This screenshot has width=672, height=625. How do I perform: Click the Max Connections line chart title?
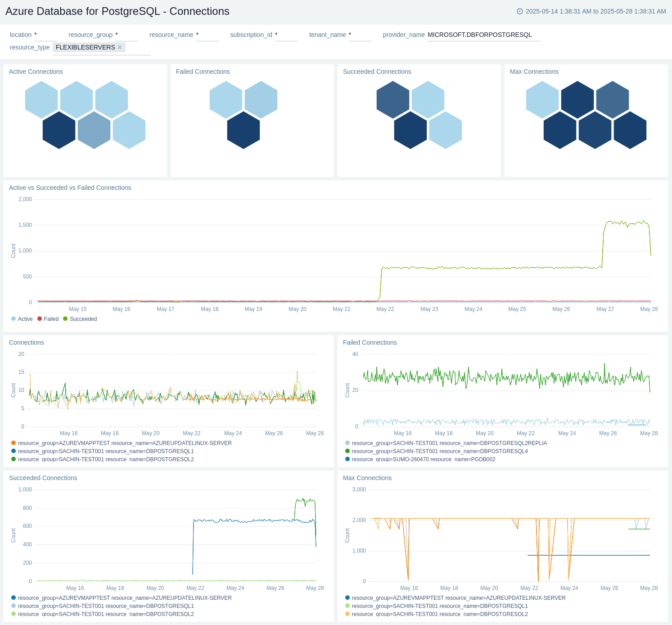click(367, 478)
